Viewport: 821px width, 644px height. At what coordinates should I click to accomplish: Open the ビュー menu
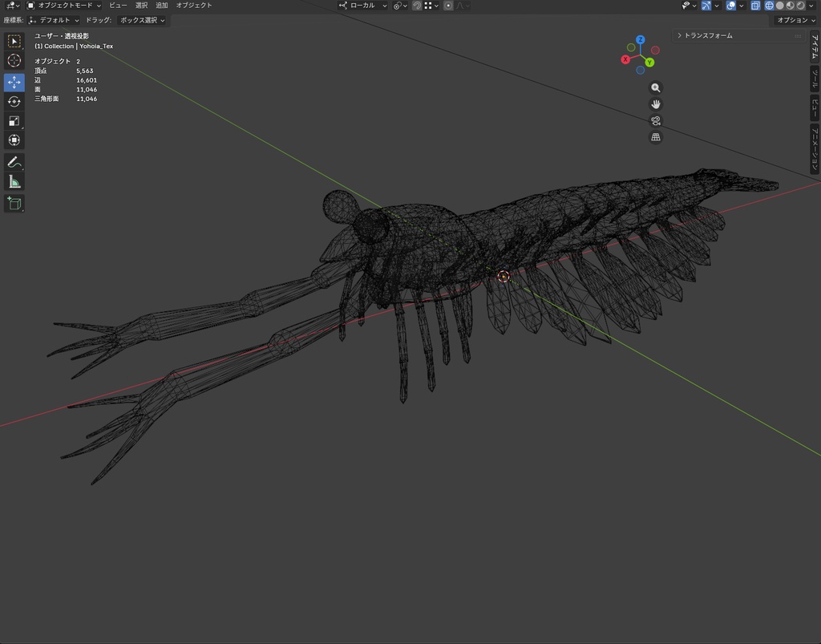click(x=118, y=6)
